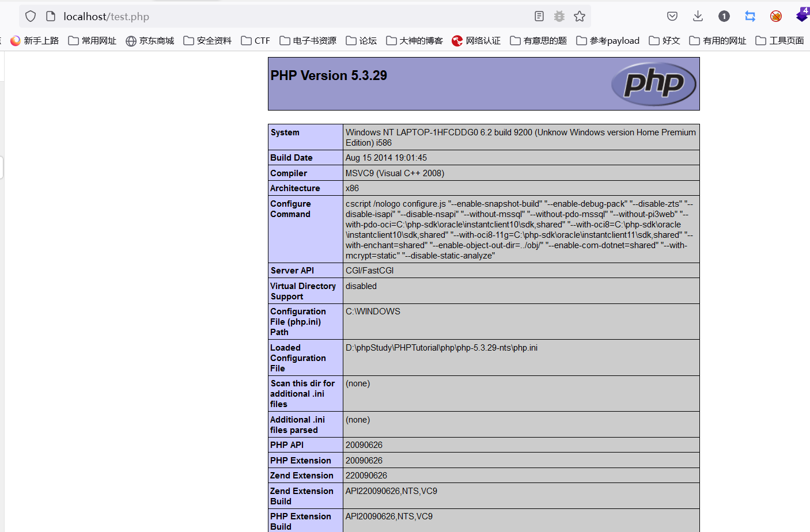This screenshot has height=532, width=810.
Task: Click the MSVC9 (Visual C++ 2008) compiler value
Action: pyautogui.click(x=395, y=173)
